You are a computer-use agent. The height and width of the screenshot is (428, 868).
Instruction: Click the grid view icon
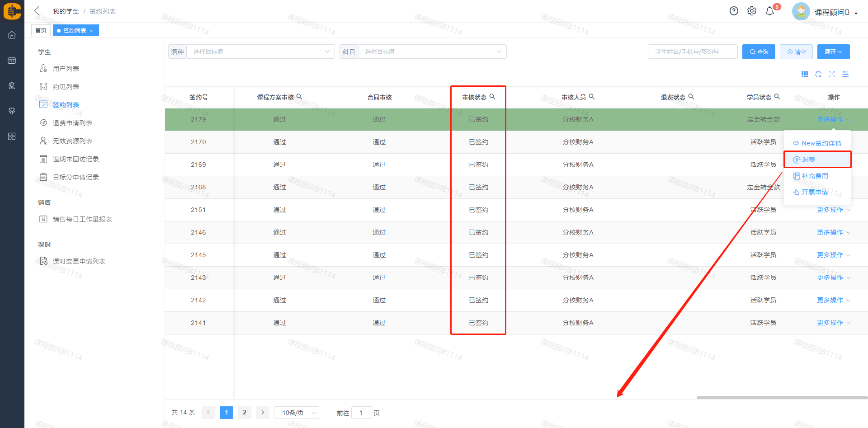805,75
